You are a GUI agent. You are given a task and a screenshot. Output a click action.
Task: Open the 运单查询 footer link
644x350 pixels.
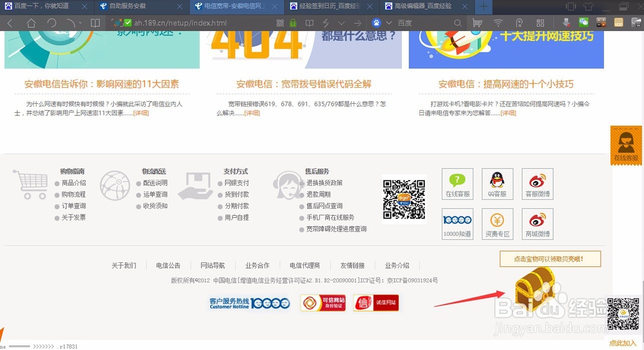pyautogui.click(x=155, y=195)
